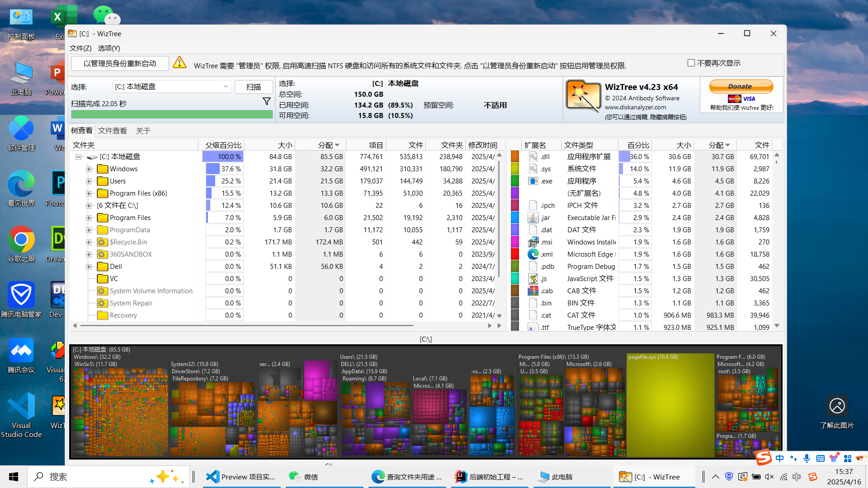This screenshot has height=488, width=868.
Task: Open the 文件(Z) menu
Action: (80, 48)
